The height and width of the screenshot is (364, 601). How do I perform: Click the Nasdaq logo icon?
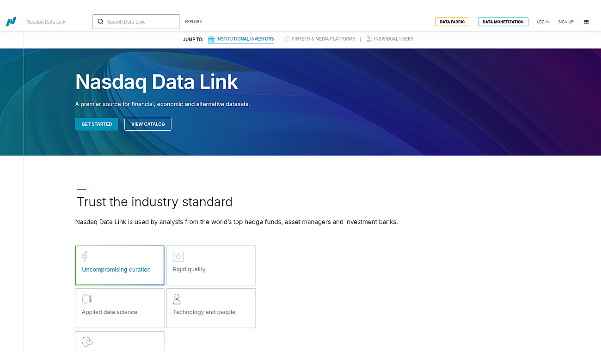pyautogui.click(x=11, y=22)
